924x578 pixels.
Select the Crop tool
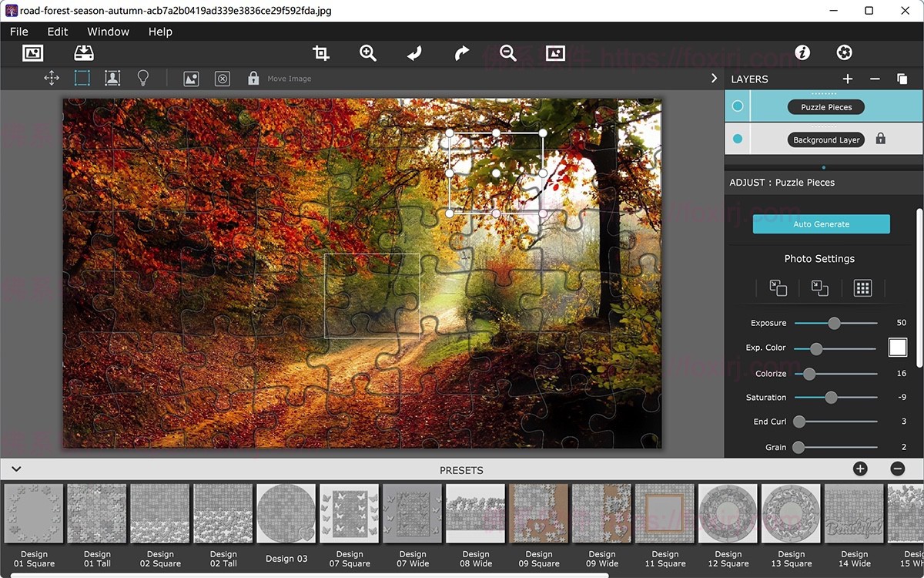click(320, 52)
